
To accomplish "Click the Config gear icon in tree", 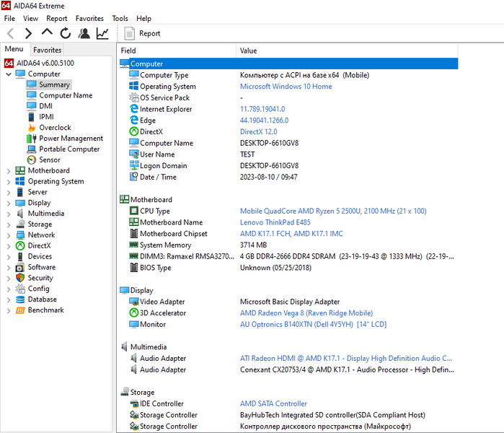I will (20, 289).
